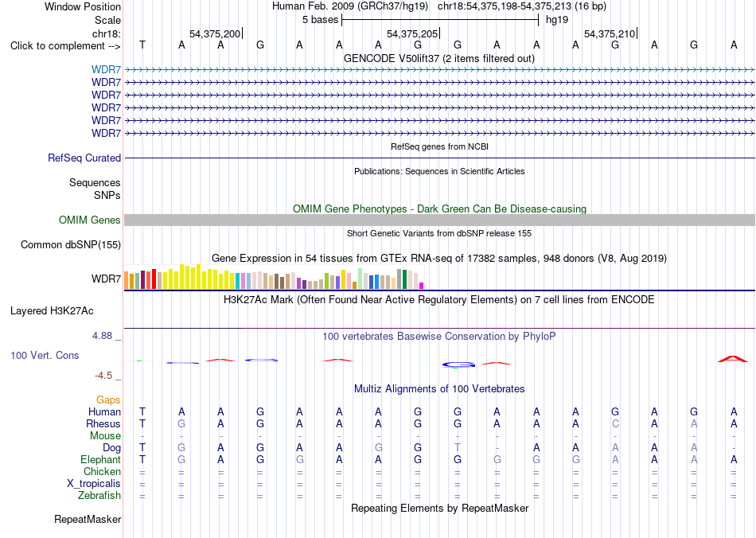This screenshot has height=538, width=756.
Task: Click the '100 Vert. Cons' track label
Action: pyautogui.click(x=45, y=355)
